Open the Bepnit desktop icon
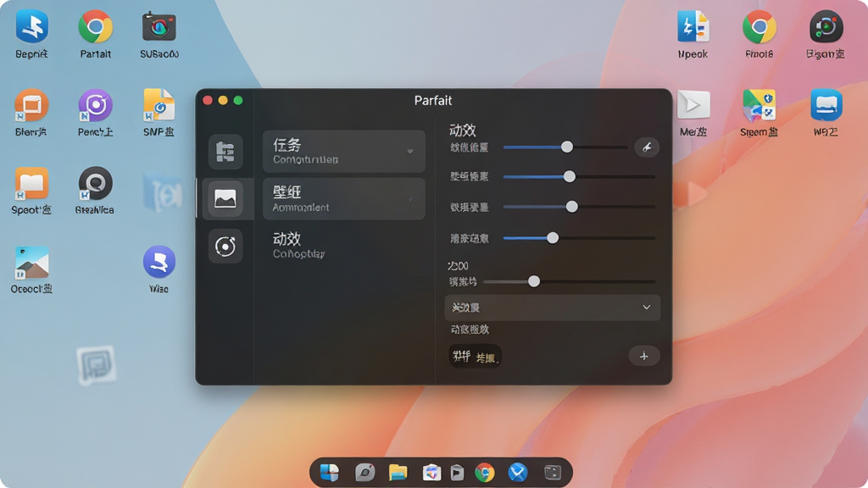The width and height of the screenshot is (868, 488). [x=31, y=27]
